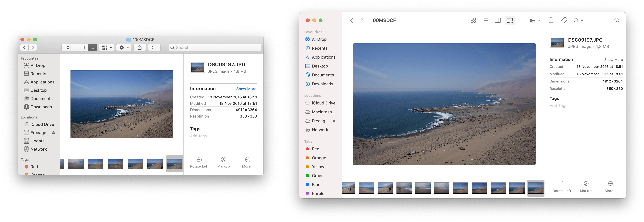Switch right window to column view
Viewport: 644px width, 222px height.
(x=497, y=20)
